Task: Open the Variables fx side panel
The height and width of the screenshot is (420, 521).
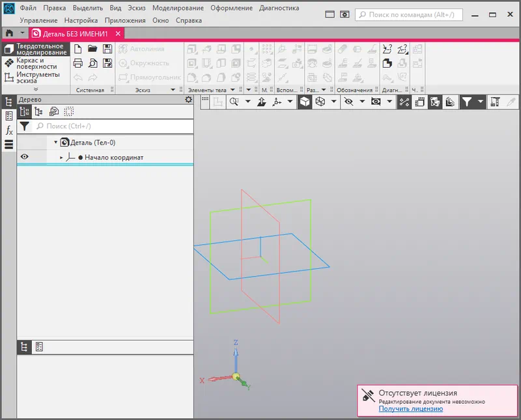Action: point(9,130)
